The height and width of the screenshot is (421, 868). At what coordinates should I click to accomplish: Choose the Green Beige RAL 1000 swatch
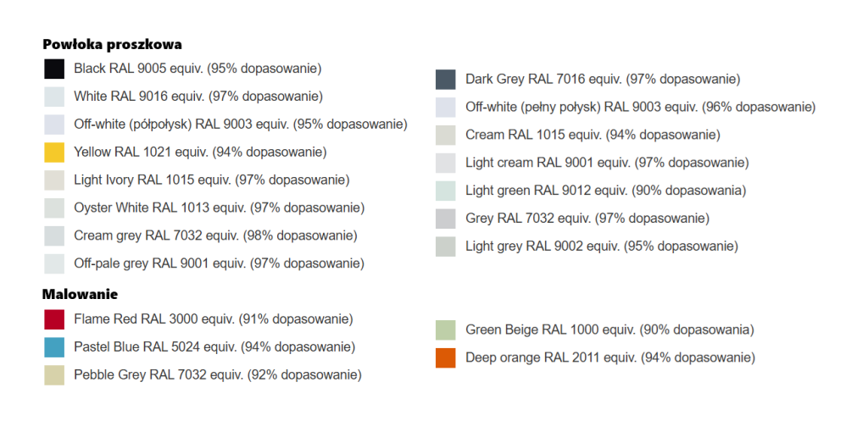pyautogui.click(x=446, y=330)
